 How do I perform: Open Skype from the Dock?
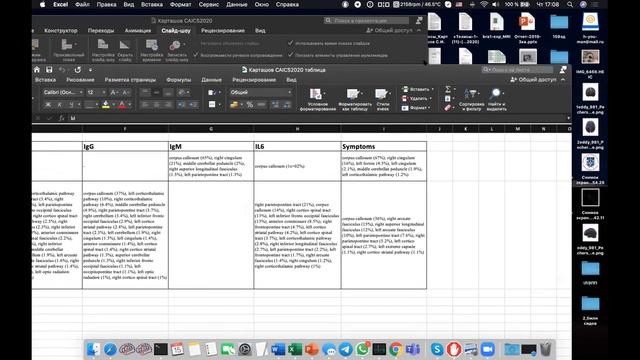point(437,349)
